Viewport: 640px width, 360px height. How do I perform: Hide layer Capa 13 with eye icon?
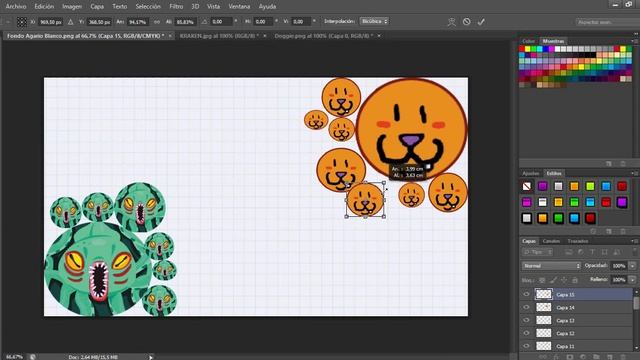coord(526,320)
